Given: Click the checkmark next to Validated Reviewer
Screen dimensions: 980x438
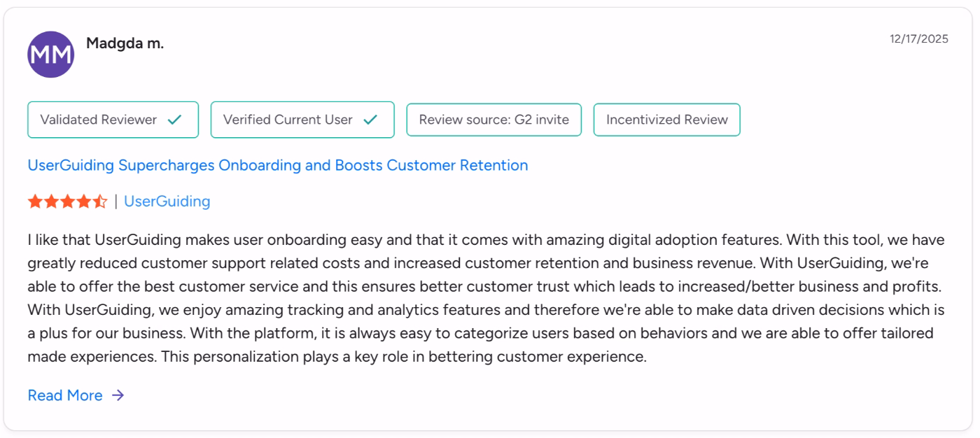Looking at the screenshot, I should (x=174, y=120).
